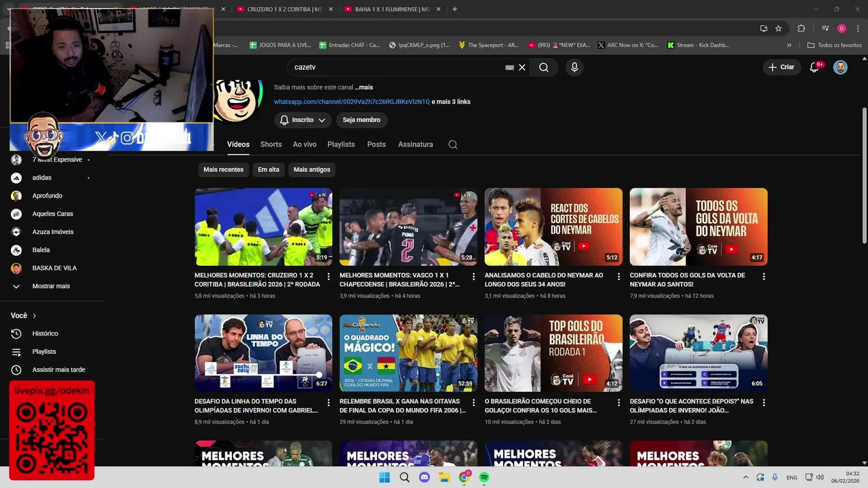Open options for Linha do Tempo desafio video
Image resolution: width=868 pixels, height=488 pixels.
(x=329, y=403)
